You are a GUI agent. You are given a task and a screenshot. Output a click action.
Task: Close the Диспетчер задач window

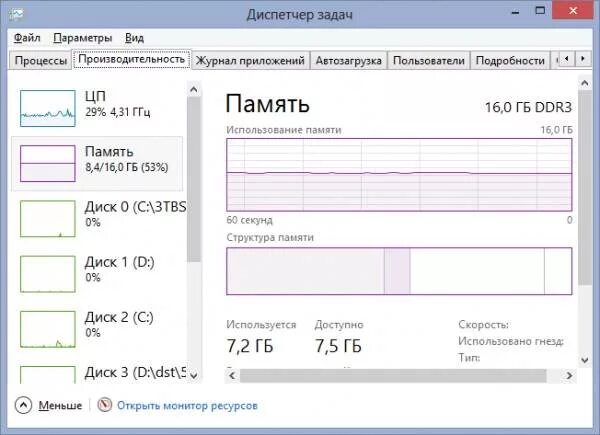tap(572, 10)
